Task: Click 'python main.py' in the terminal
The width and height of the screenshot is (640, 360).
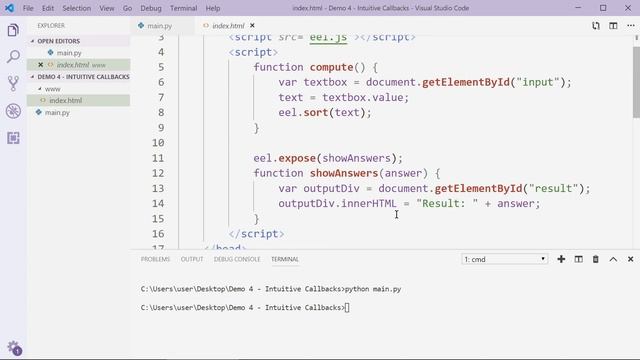Action: (373, 289)
